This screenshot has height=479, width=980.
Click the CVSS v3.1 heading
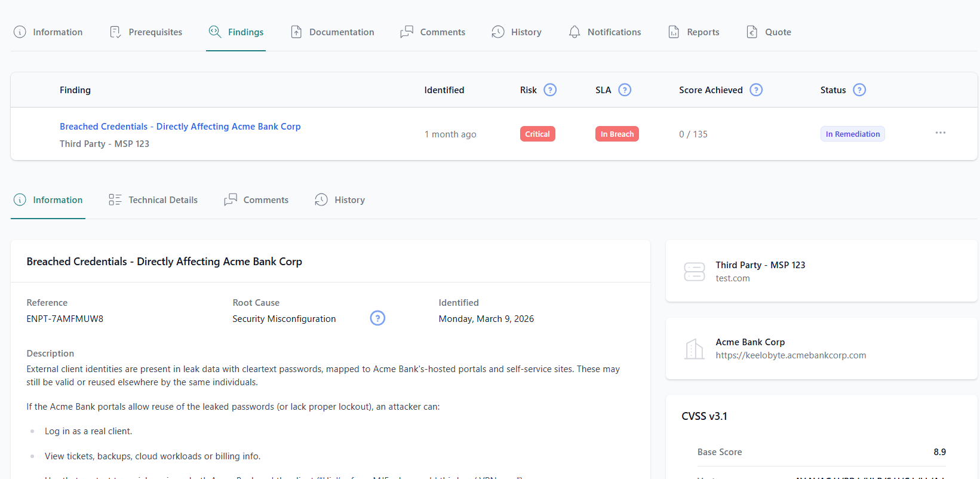tap(705, 416)
